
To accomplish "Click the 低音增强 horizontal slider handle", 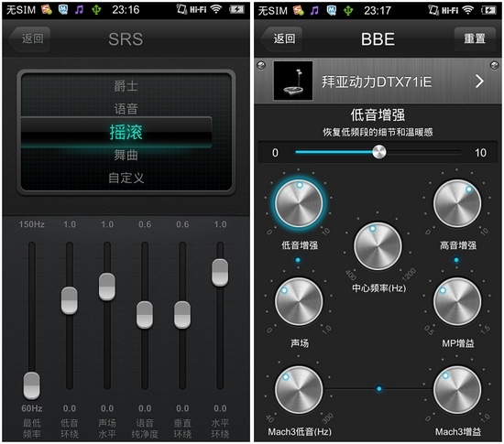I will coord(379,152).
